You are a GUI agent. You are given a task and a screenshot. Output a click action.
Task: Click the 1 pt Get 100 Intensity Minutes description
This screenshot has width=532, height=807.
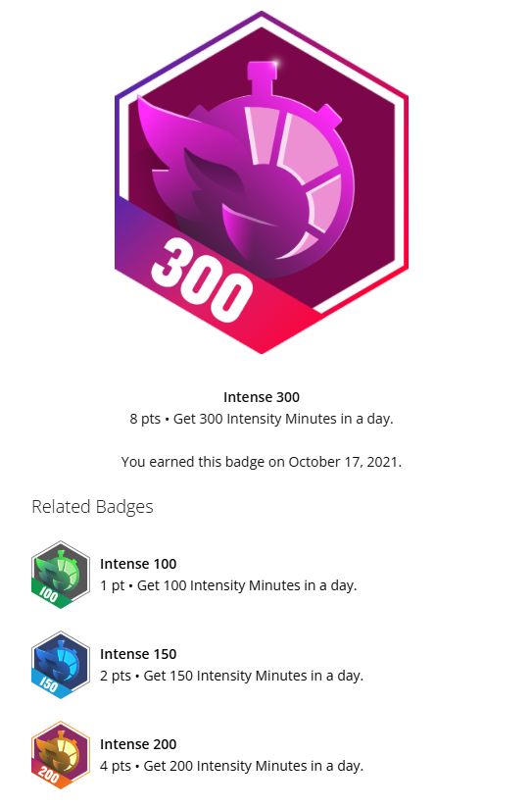coord(228,585)
